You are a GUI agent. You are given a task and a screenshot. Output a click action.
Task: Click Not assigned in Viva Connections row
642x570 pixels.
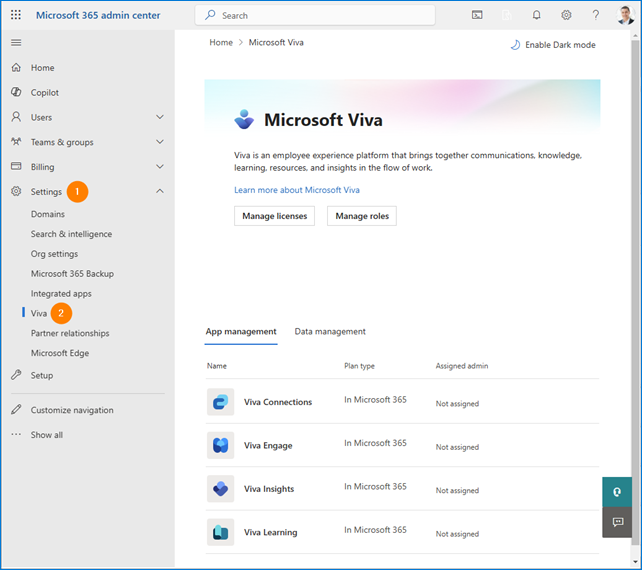457,404
